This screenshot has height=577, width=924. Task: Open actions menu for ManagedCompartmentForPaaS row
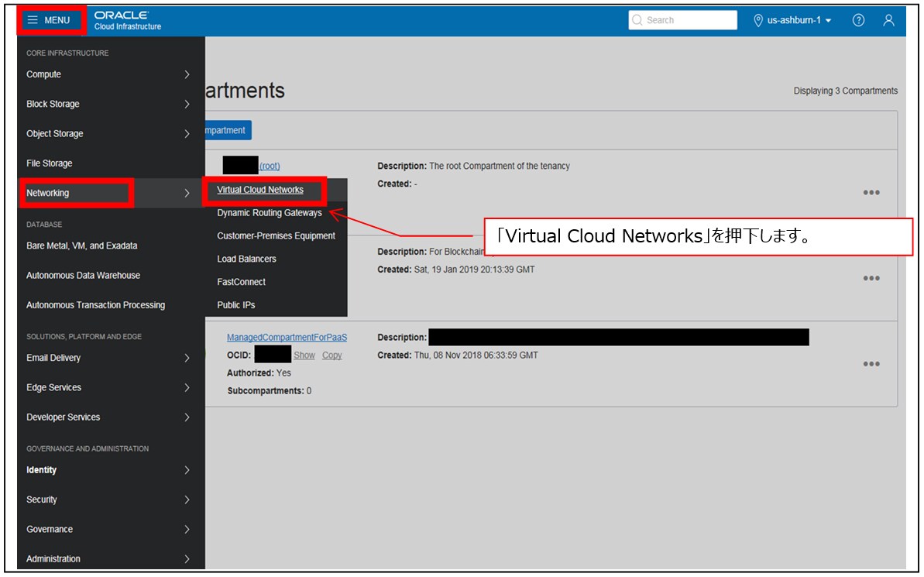[871, 364]
